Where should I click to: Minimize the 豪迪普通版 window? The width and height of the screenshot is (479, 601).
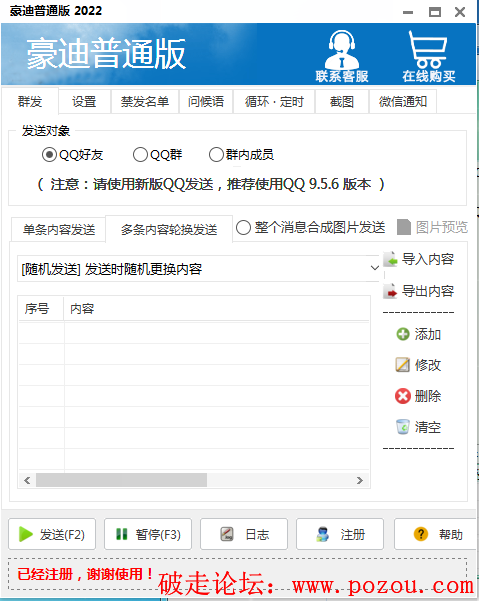[408, 12]
